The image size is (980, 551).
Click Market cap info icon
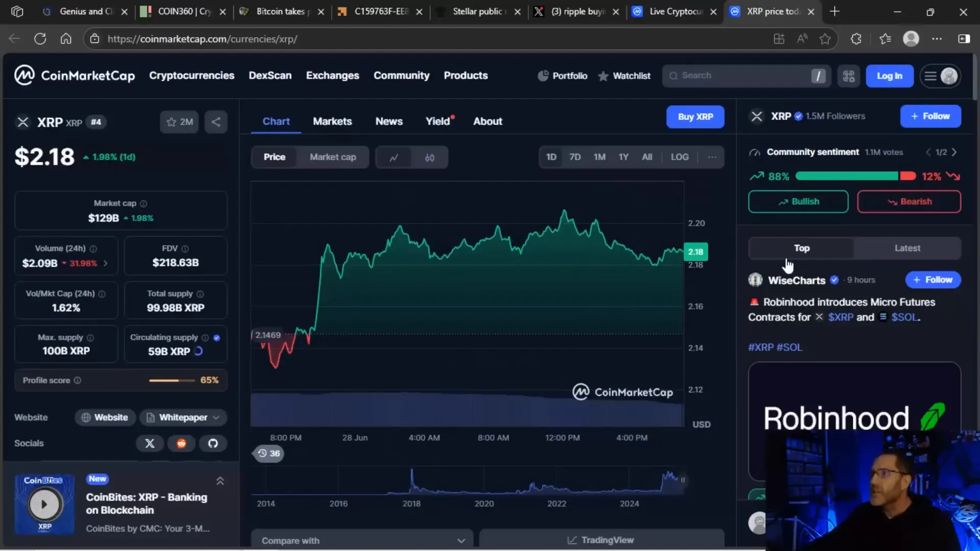coord(143,204)
